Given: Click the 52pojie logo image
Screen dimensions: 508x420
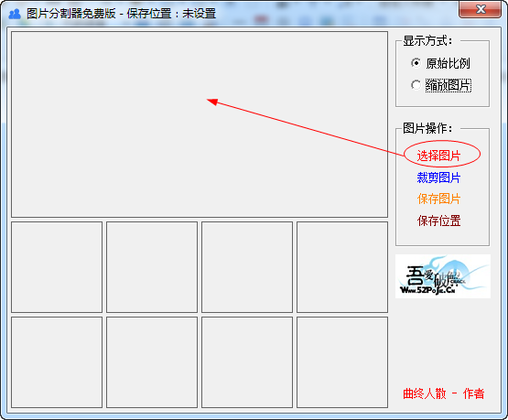Looking at the screenshot, I should pyautogui.click(x=443, y=276).
